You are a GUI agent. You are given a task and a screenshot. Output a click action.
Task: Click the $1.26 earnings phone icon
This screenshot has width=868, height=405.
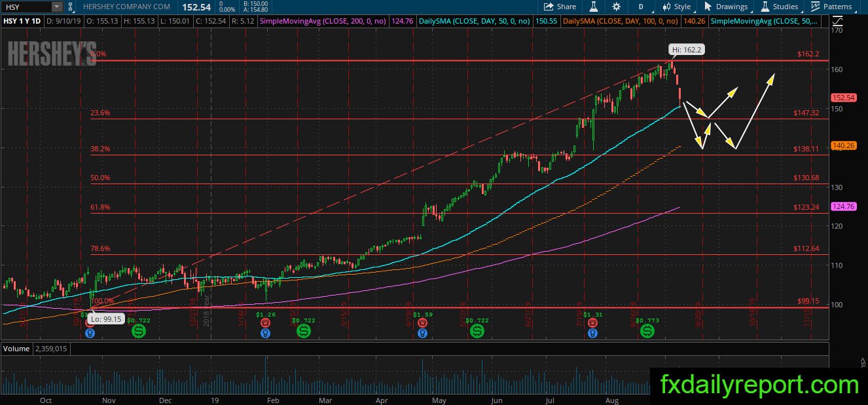click(264, 323)
